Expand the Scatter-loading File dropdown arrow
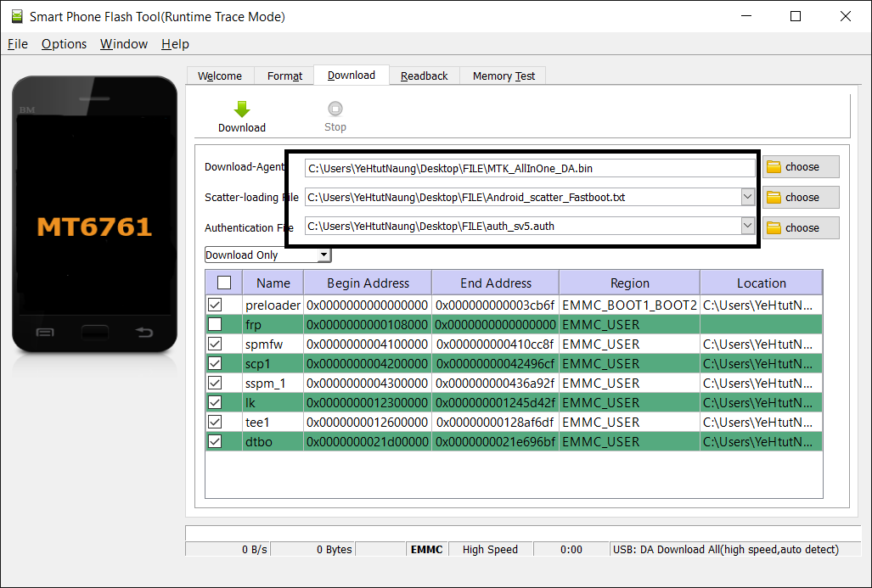The width and height of the screenshot is (872, 588). pos(747,197)
